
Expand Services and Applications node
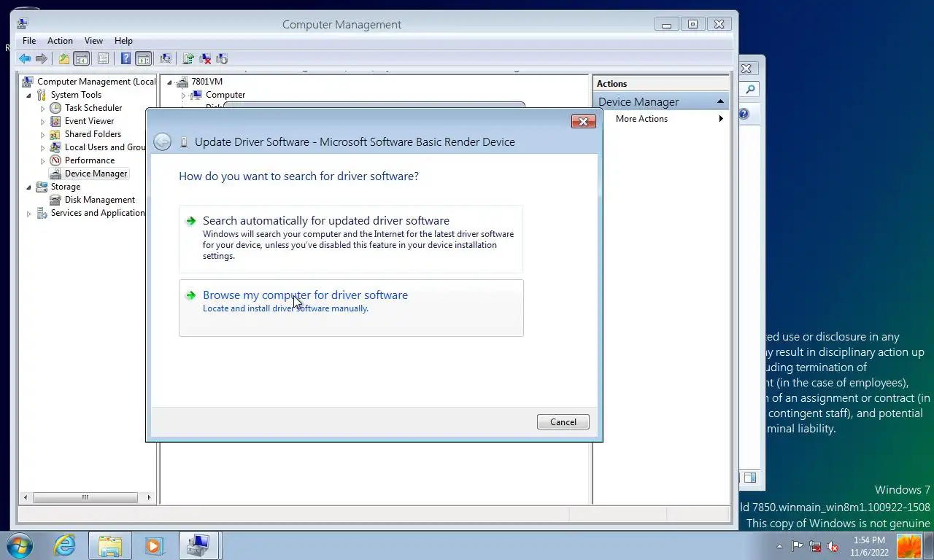(29, 213)
